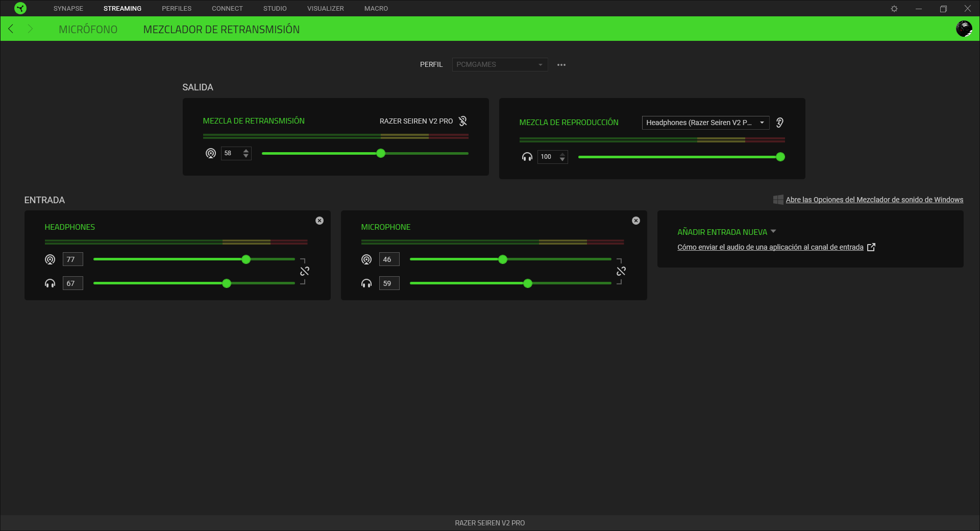Image resolution: width=980 pixels, height=531 pixels.
Task: Open the user profile avatar
Action: 964,29
